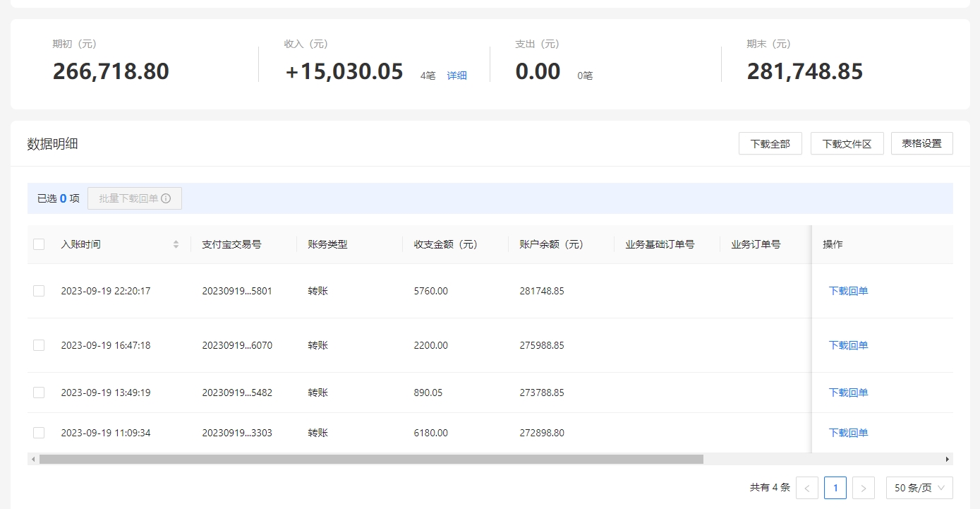
Task: Click transaction number 20230919...5801
Action: [237, 291]
